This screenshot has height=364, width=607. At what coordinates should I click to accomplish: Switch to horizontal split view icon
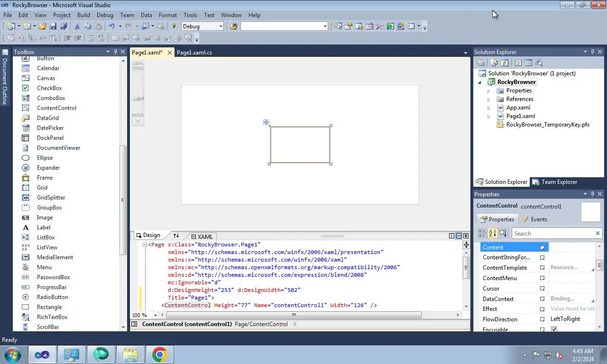(x=459, y=236)
